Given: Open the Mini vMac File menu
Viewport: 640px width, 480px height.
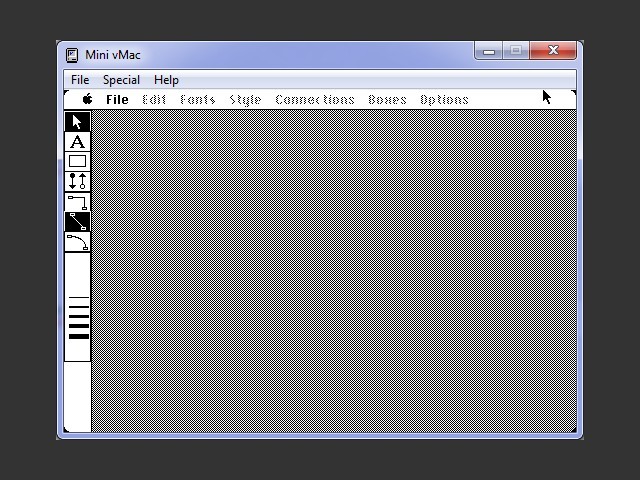Looking at the screenshot, I should click(x=80, y=80).
